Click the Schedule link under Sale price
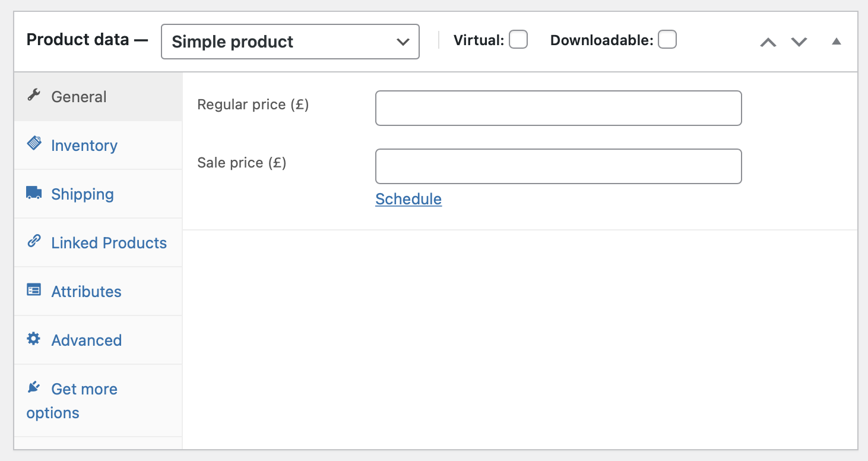 [x=408, y=199]
